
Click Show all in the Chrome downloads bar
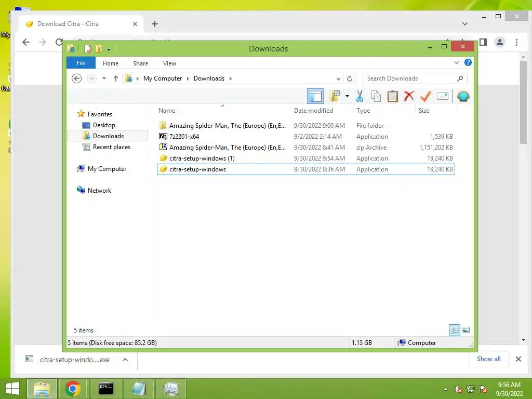488,359
